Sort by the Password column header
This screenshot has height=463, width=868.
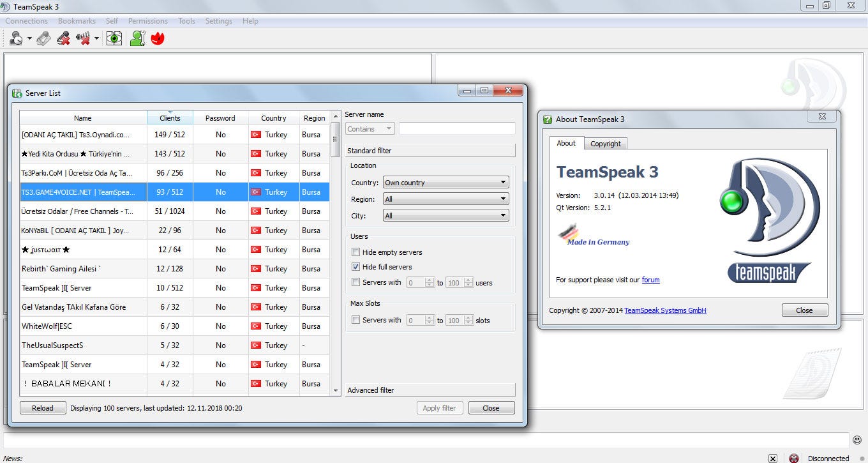click(x=220, y=118)
